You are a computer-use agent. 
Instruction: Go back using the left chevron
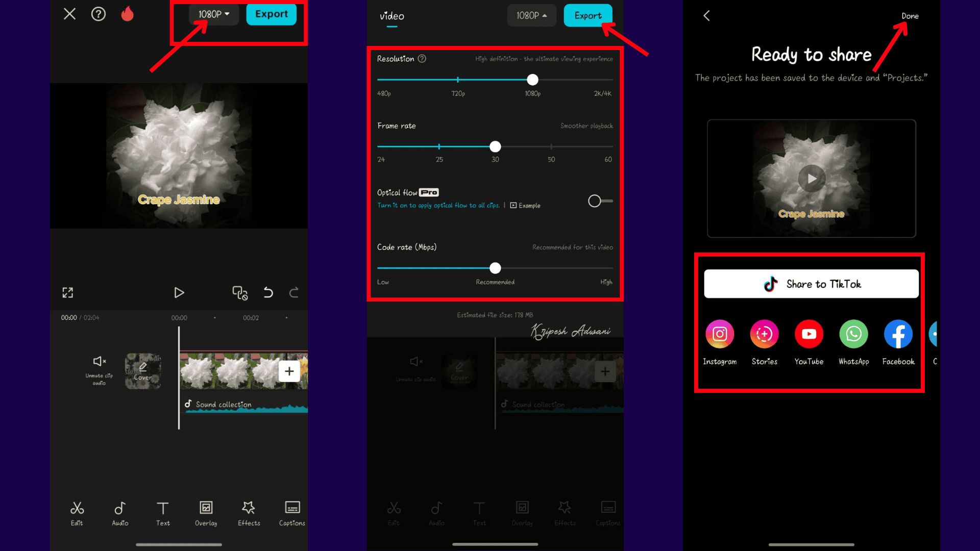[x=706, y=16]
